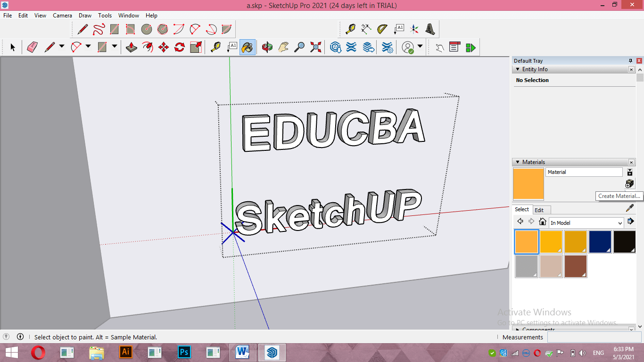Viewport: 644px width, 362px height.
Task: Click the Zoom Extents tool
Action: 315,47
